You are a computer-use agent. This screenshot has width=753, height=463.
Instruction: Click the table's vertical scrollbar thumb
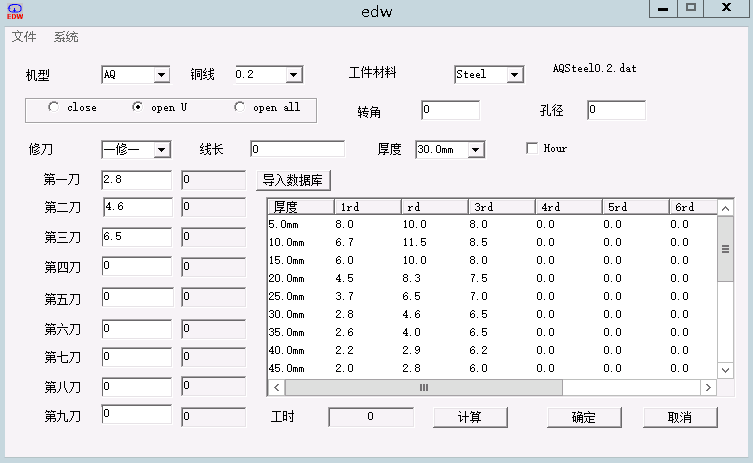coord(725,249)
